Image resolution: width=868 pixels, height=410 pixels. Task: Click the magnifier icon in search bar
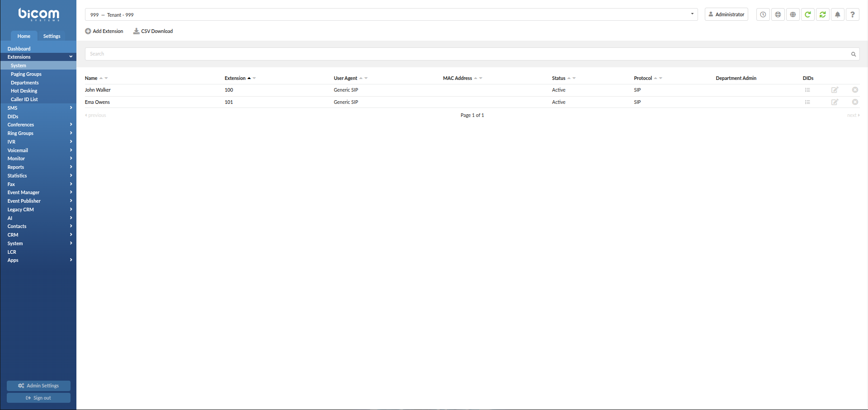tap(854, 54)
